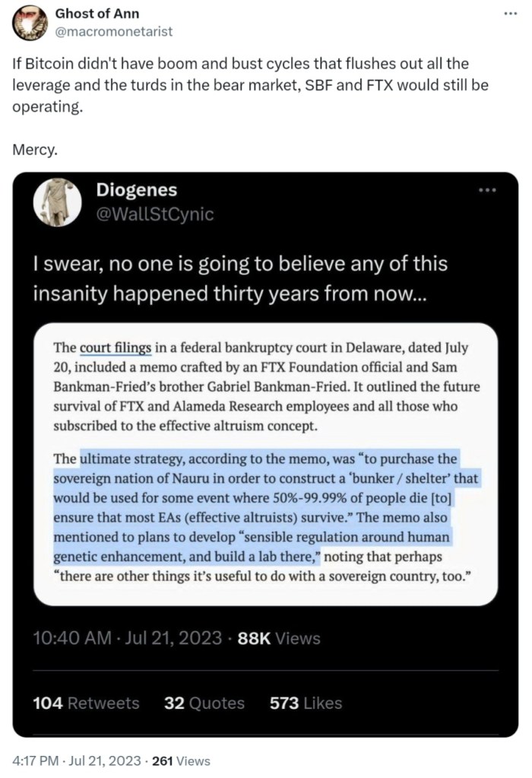532x778 pixels.
Task: Show the 104 Retweets list
Action: pos(86,703)
